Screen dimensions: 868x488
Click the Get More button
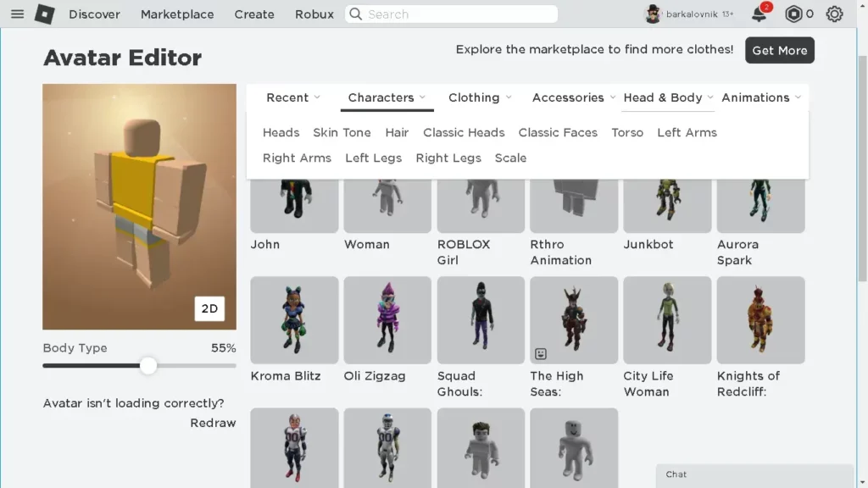(780, 50)
